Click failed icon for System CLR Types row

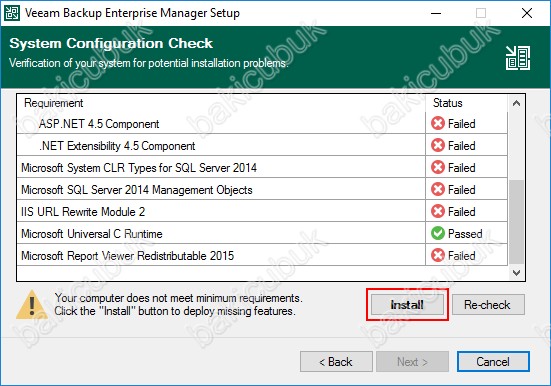[x=438, y=167]
